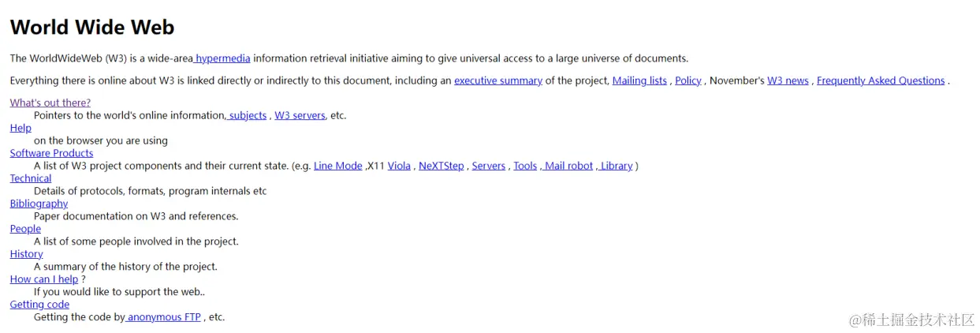Follow the Mail robot link

(568, 166)
